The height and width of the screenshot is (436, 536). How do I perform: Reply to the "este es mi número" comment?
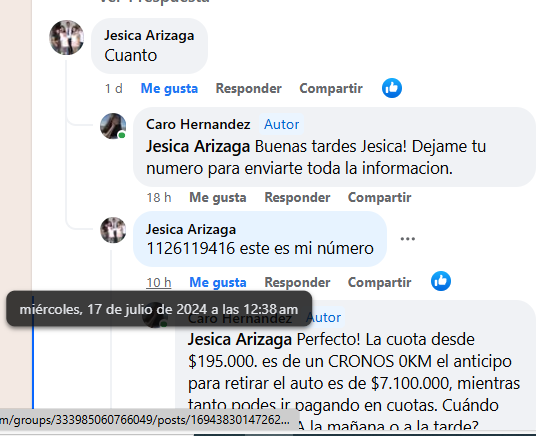point(297,282)
